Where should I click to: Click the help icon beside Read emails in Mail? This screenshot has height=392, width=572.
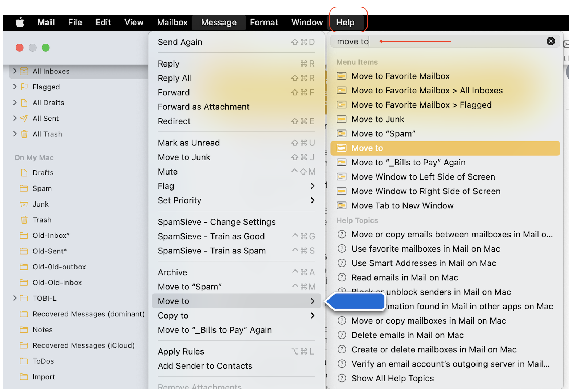click(x=342, y=277)
